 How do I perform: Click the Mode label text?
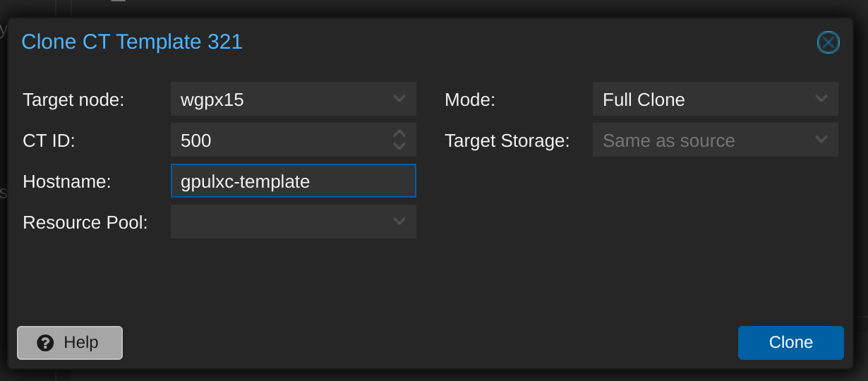tap(470, 99)
